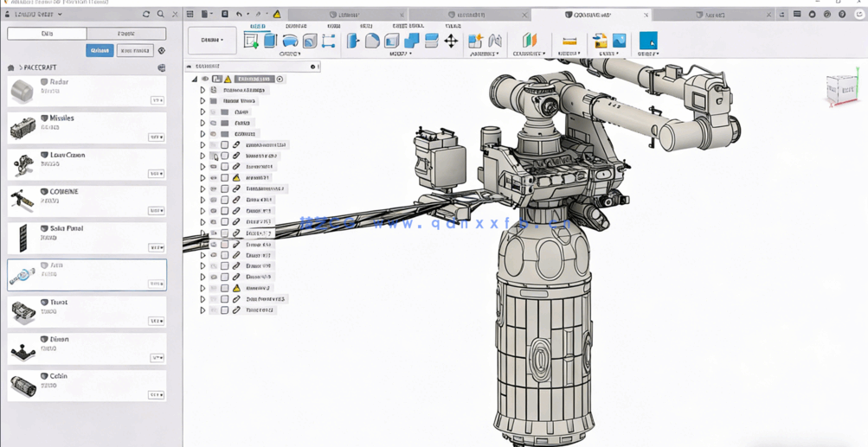Activate the root component radio button
This screenshot has height=447, width=868.
click(280, 80)
